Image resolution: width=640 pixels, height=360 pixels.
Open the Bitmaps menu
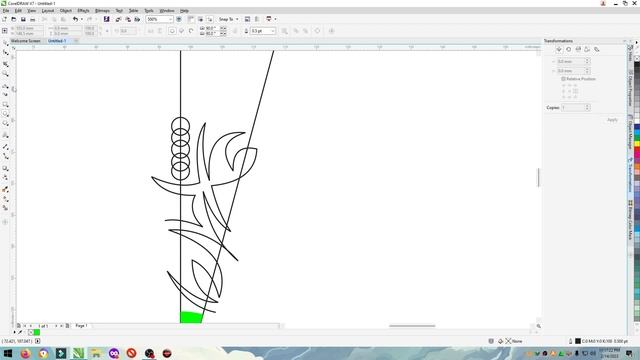click(x=102, y=11)
